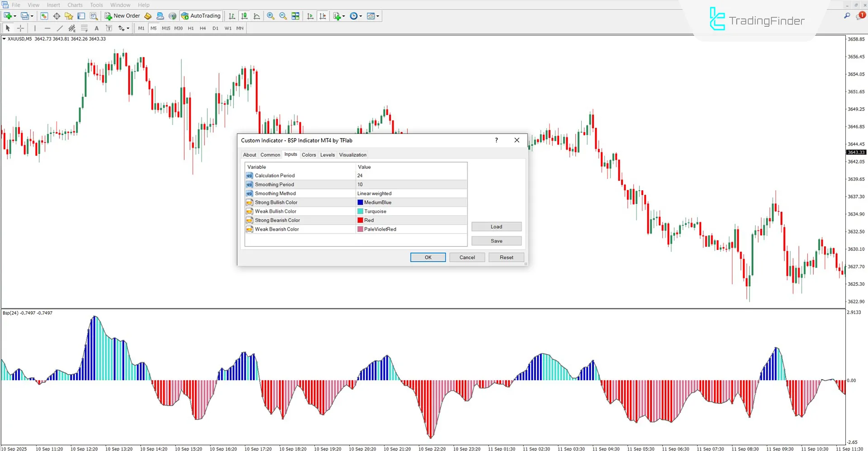This screenshot has height=451, width=868.
Task: Tile the chart windows
Action: tap(295, 16)
